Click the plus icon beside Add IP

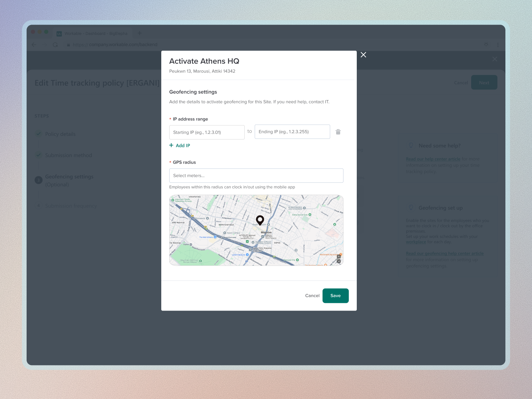coord(171,145)
